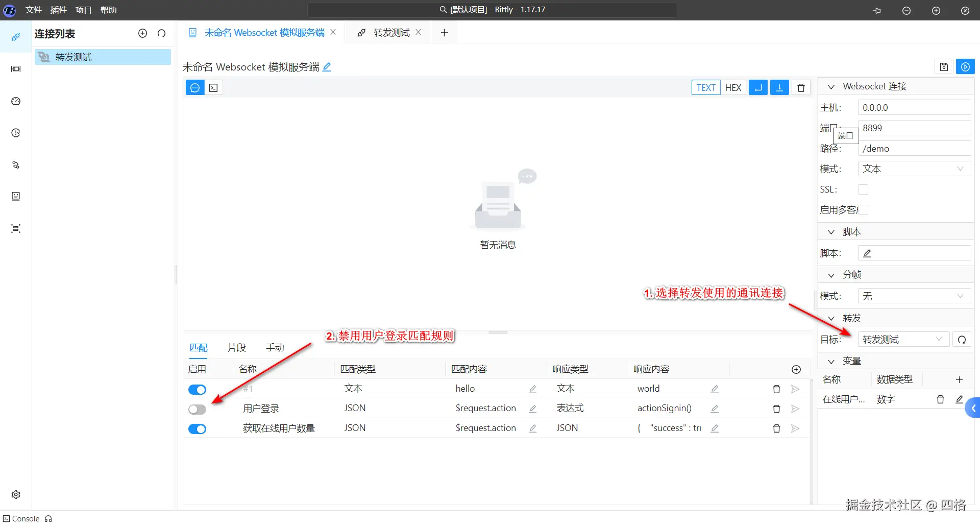Open the 目标 dropdown showing 转发测试
Viewport: 980px width, 526px height.
coord(903,340)
